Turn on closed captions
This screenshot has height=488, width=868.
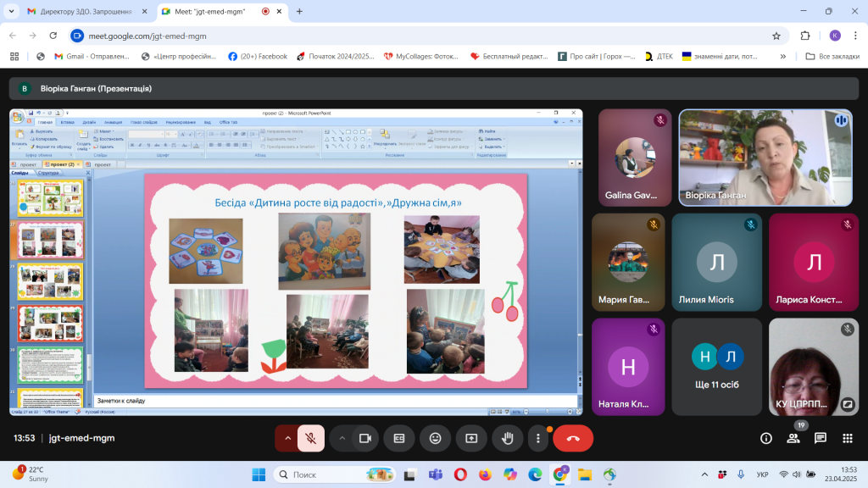[x=399, y=438]
